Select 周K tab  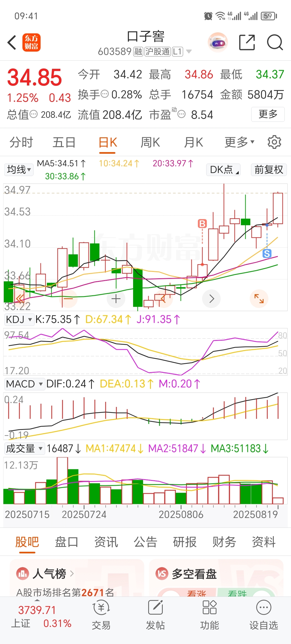(150, 142)
